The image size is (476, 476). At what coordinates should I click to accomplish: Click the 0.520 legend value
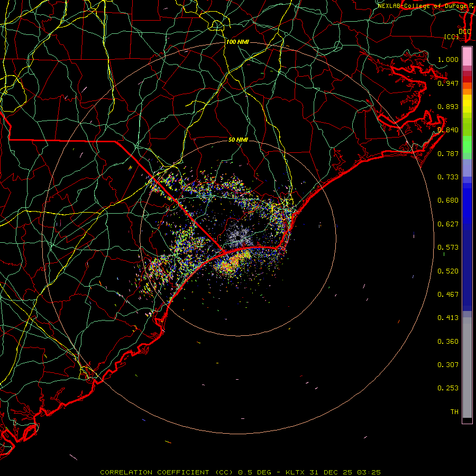448,271
